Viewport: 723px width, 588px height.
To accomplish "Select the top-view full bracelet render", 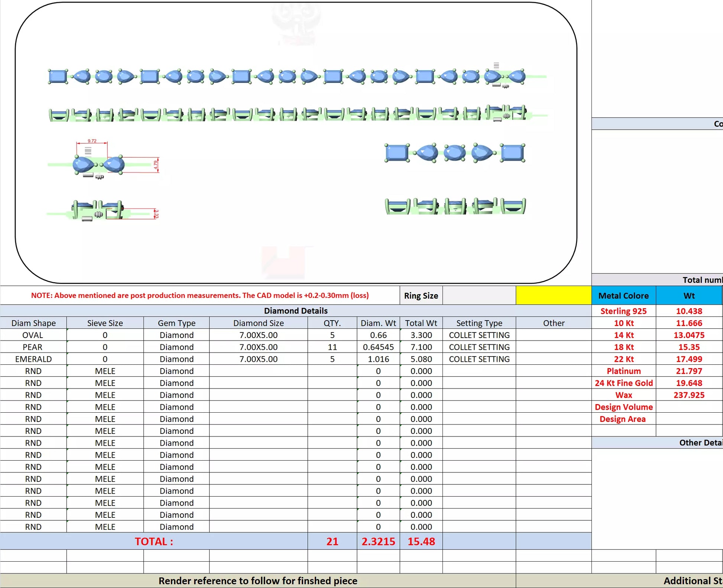I will point(286,77).
